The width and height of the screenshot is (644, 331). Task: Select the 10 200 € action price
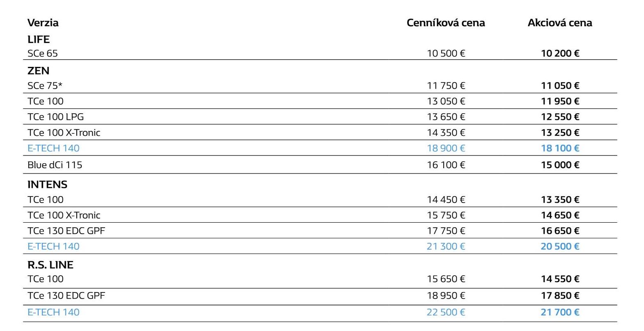(560, 53)
